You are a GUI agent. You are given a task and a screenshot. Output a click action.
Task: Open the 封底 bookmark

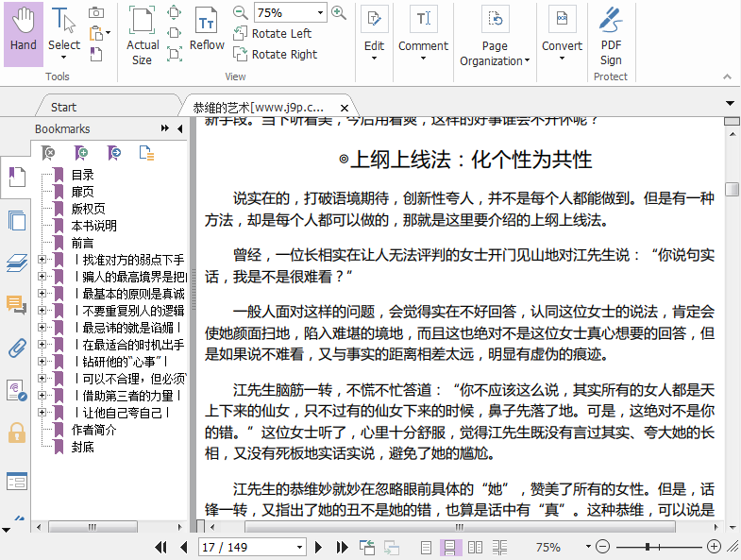(x=83, y=447)
